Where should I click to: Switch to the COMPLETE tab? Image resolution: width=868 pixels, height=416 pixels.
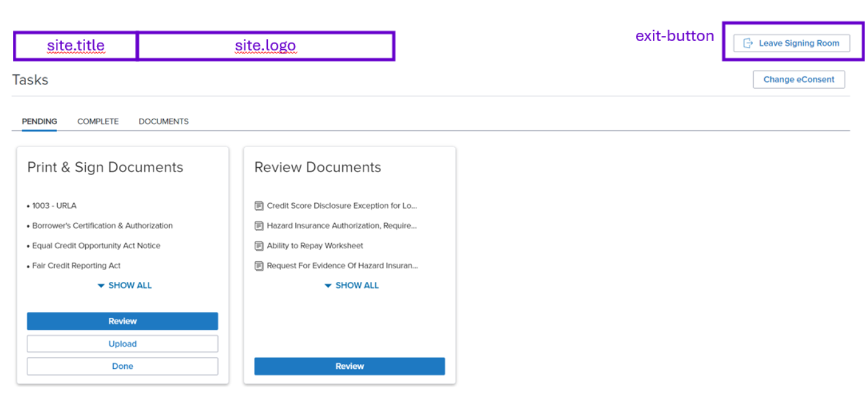click(x=98, y=121)
